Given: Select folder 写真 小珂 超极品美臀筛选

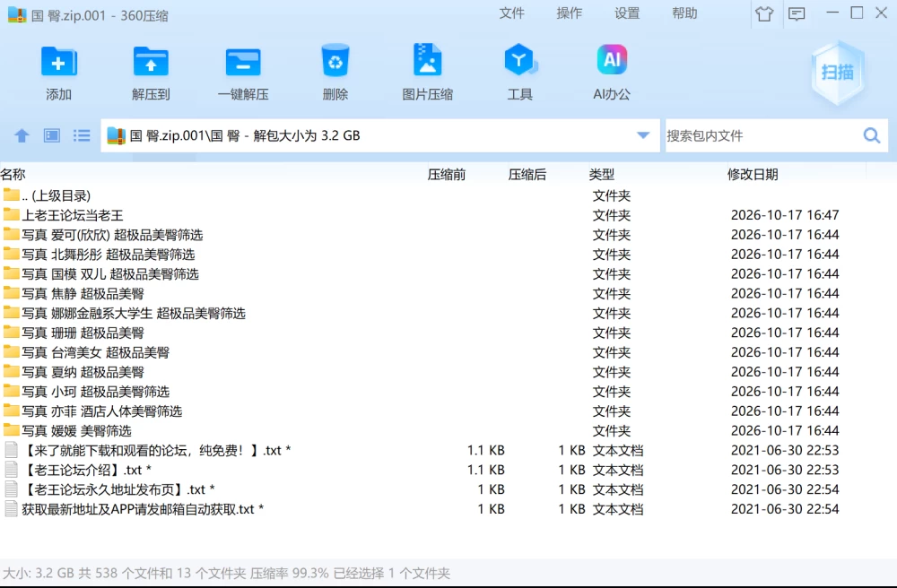Looking at the screenshot, I should [448, 392].
